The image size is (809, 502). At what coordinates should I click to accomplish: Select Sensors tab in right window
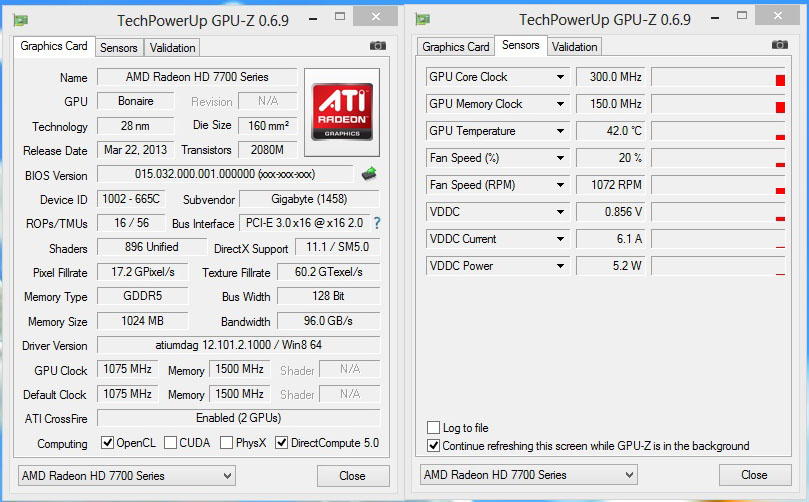click(x=521, y=45)
